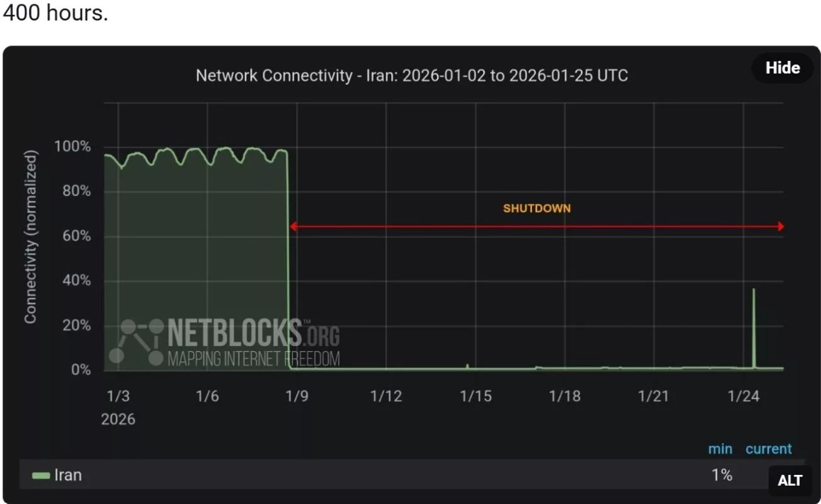Click the min column header
The image size is (821, 504).
point(720,449)
